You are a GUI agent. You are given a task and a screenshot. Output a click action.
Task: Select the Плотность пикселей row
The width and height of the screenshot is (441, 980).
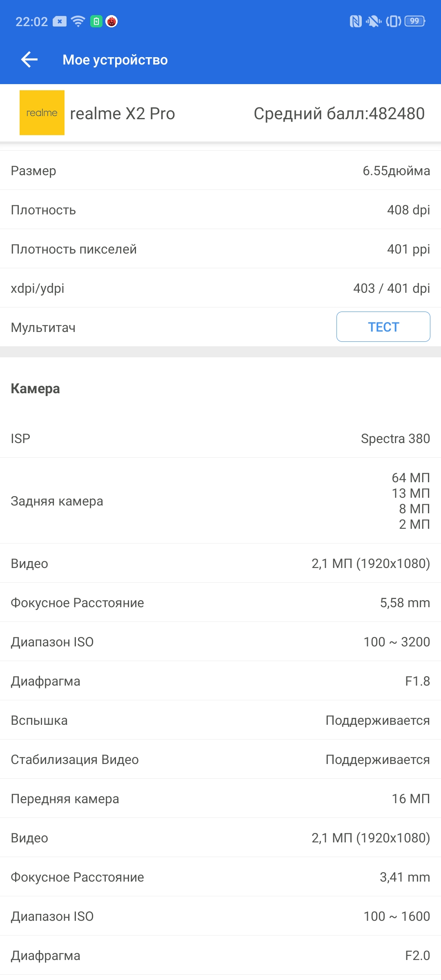click(220, 249)
